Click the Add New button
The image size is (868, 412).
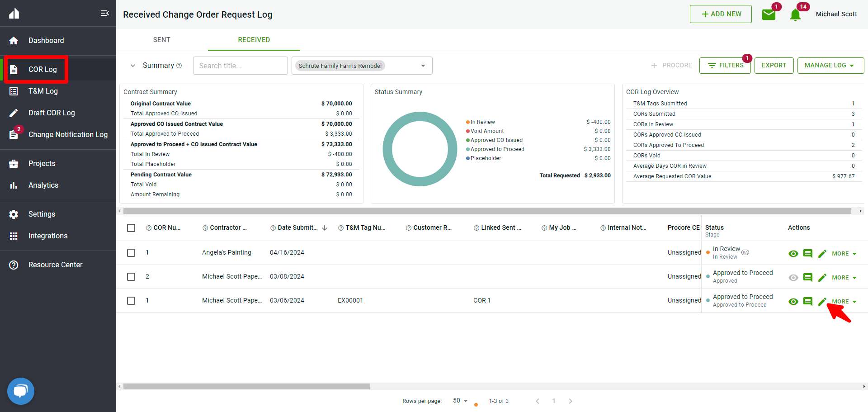[721, 14]
